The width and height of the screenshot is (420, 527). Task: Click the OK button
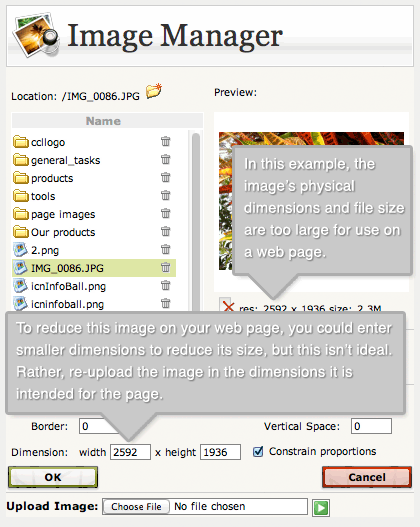53,477
